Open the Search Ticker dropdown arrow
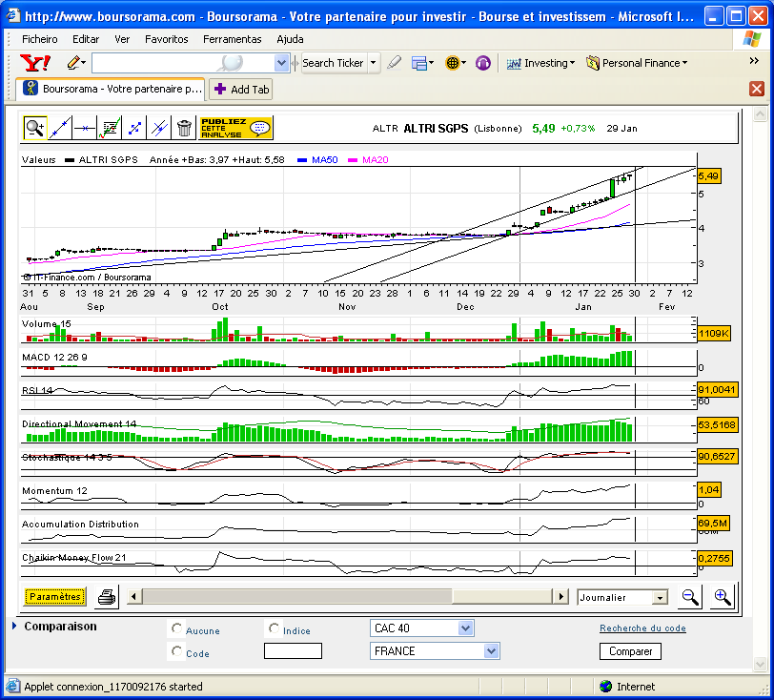This screenshot has height=700, width=774. click(374, 63)
